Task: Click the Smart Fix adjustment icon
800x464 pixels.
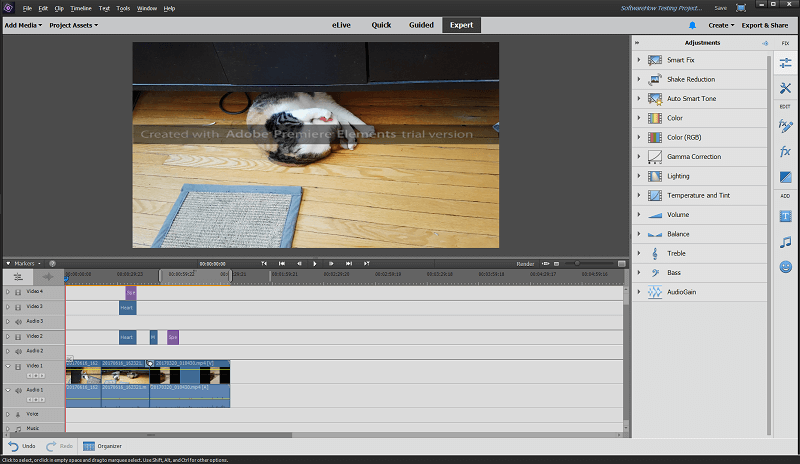Action: [655, 60]
